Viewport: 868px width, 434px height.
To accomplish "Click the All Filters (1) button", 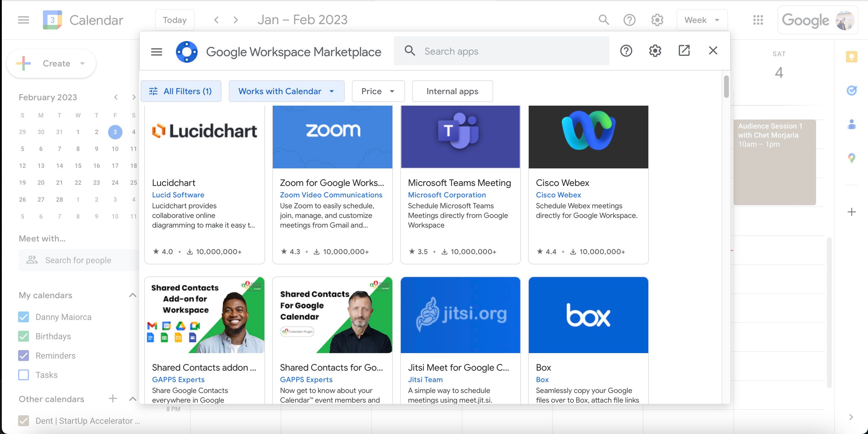I will pos(181,91).
